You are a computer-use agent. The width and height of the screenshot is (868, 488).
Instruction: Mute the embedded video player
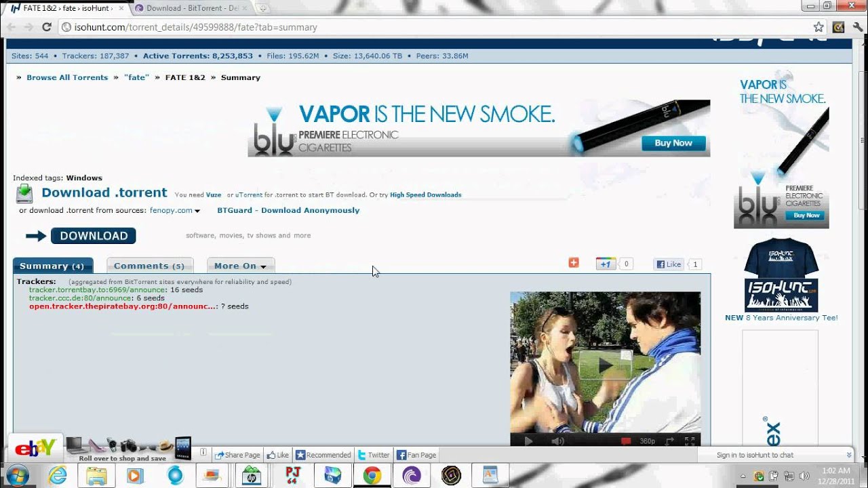point(557,441)
